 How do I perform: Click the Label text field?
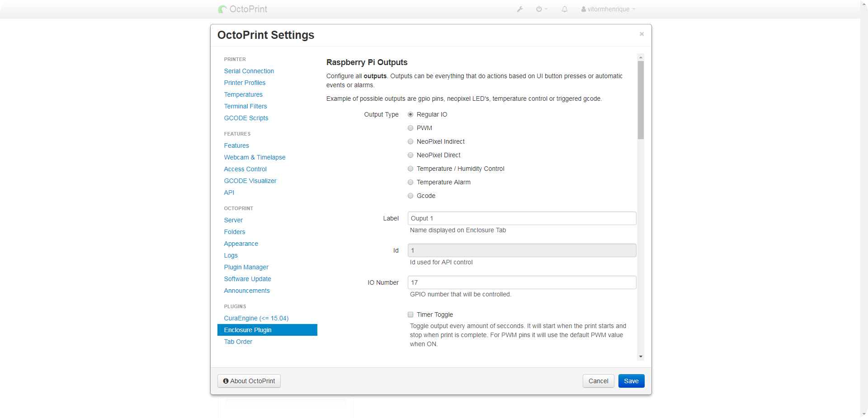tap(522, 218)
